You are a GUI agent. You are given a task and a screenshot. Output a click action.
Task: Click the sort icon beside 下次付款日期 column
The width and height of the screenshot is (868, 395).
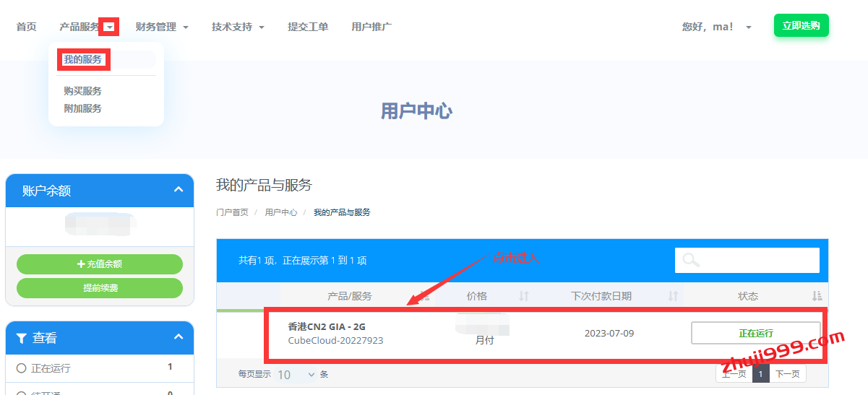click(673, 296)
